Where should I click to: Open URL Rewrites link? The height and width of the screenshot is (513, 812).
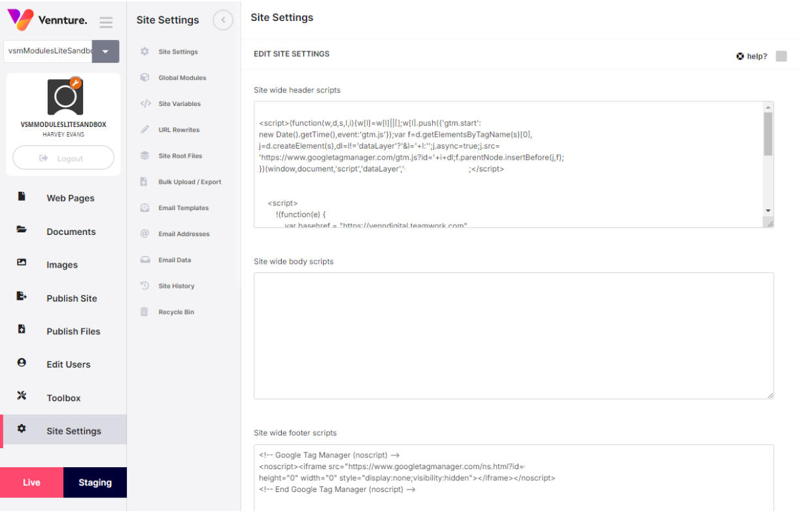pos(179,130)
